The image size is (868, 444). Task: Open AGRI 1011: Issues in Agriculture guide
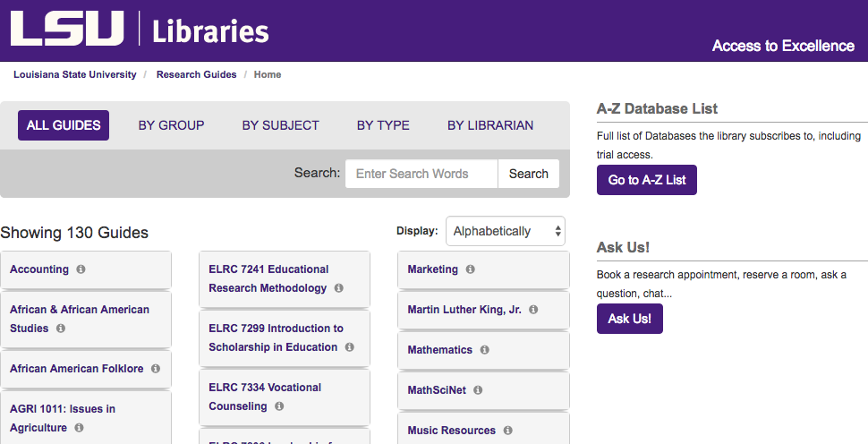click(63, 418)
